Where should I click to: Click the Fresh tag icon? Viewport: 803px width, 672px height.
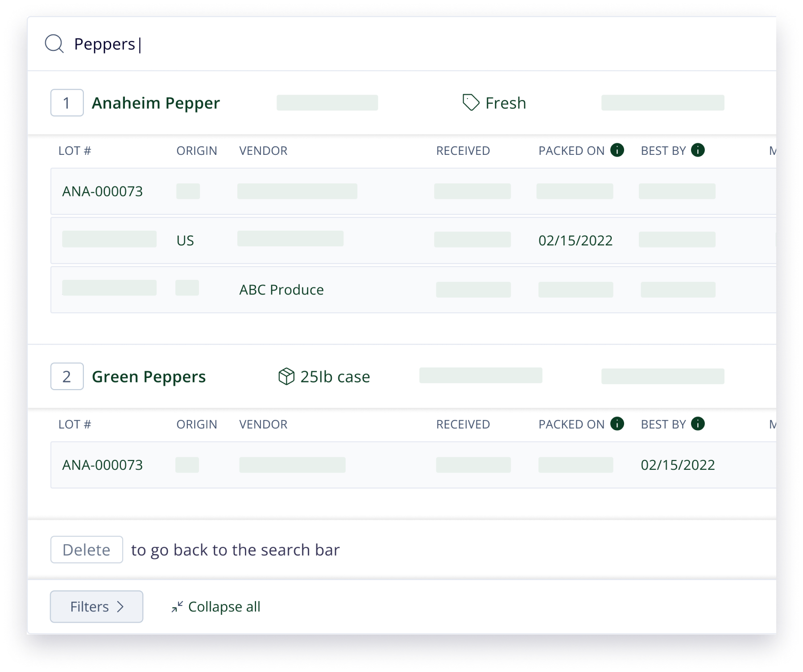click(471, 103)
